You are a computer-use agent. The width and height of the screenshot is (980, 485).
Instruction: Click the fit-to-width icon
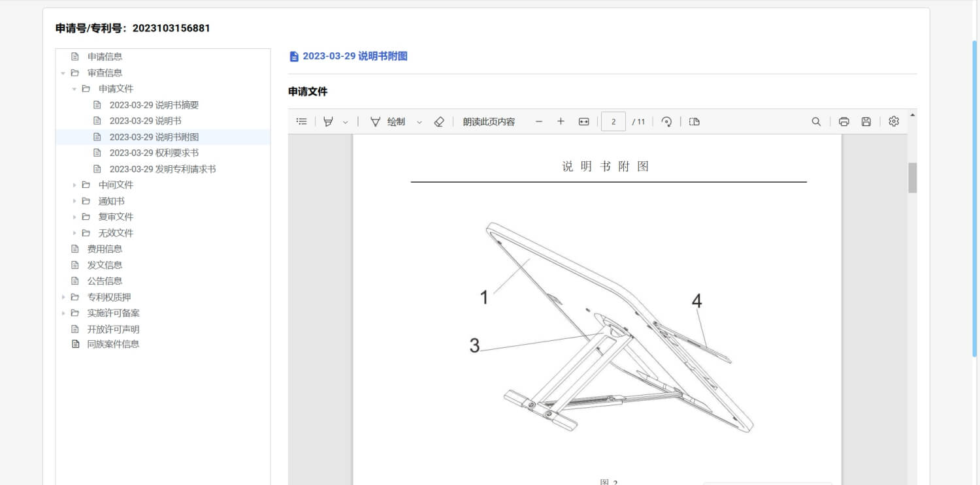pos(583,121)
